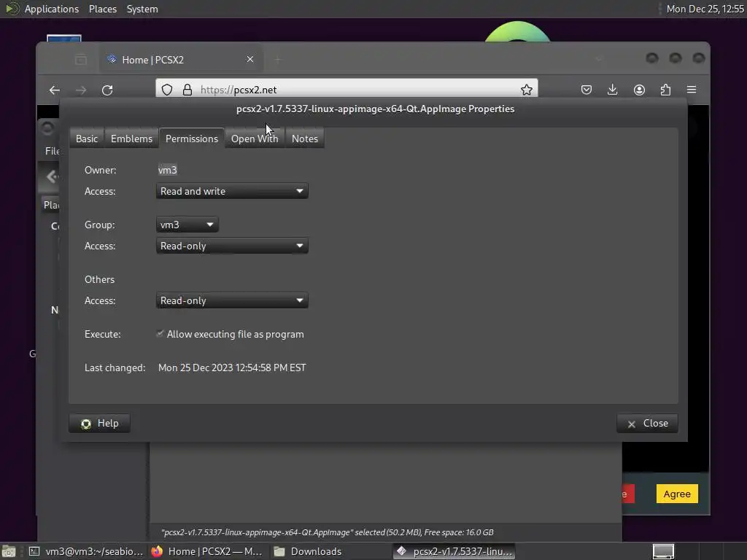
Task: Bookmark this page with the star
Action: 527,90
